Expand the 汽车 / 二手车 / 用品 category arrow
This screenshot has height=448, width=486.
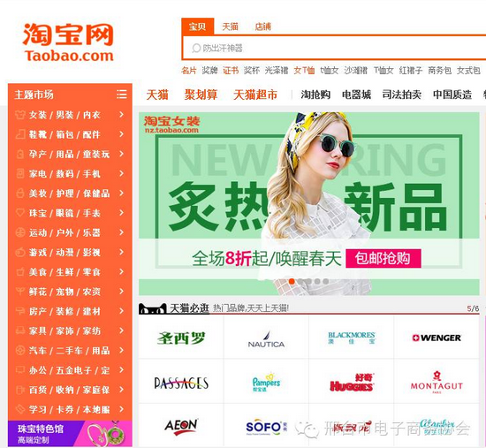point(122,350)
